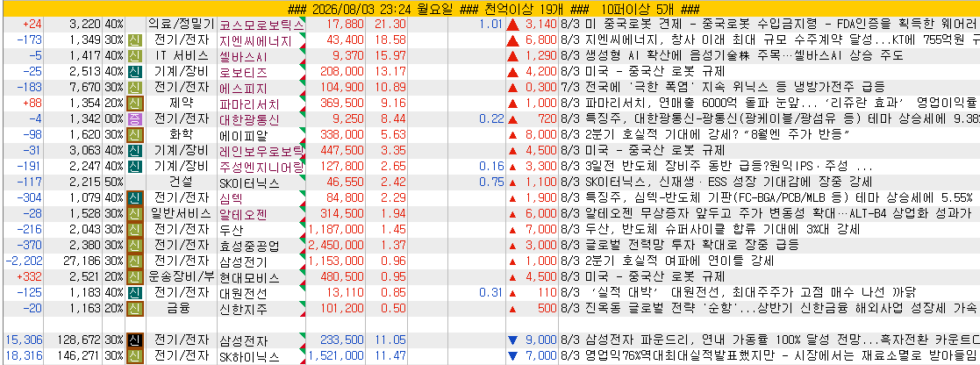Click the value 18,316 in the SK하이닉스 row
The width and height of the screenshot is (980, 365).
click(22, 356)
